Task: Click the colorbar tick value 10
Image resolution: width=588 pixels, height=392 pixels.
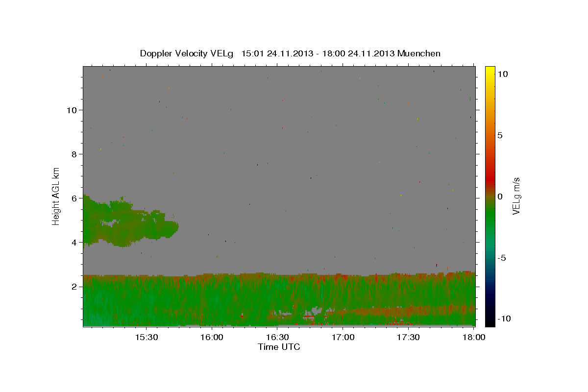Action: (x=503, y=73)
